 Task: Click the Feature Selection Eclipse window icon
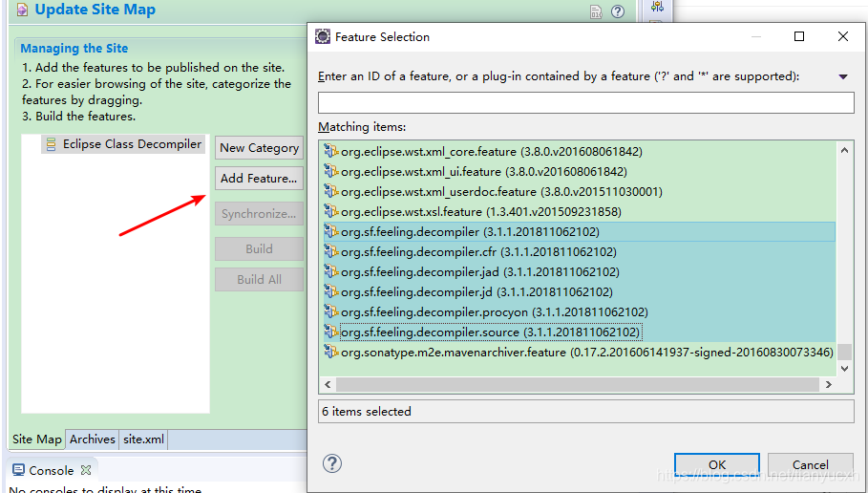323,36
